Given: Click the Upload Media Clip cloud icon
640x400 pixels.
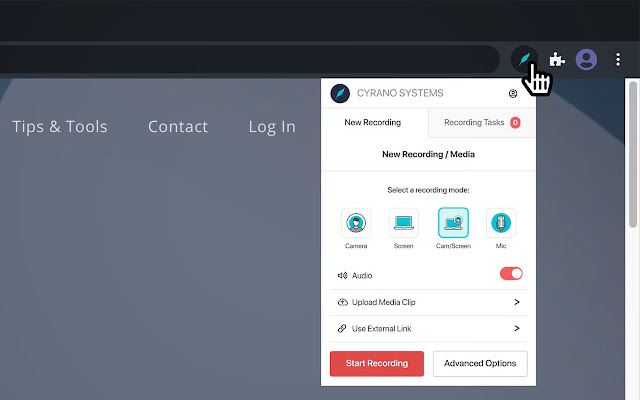Looking at the screenshot, I should [x=342, y=302].
